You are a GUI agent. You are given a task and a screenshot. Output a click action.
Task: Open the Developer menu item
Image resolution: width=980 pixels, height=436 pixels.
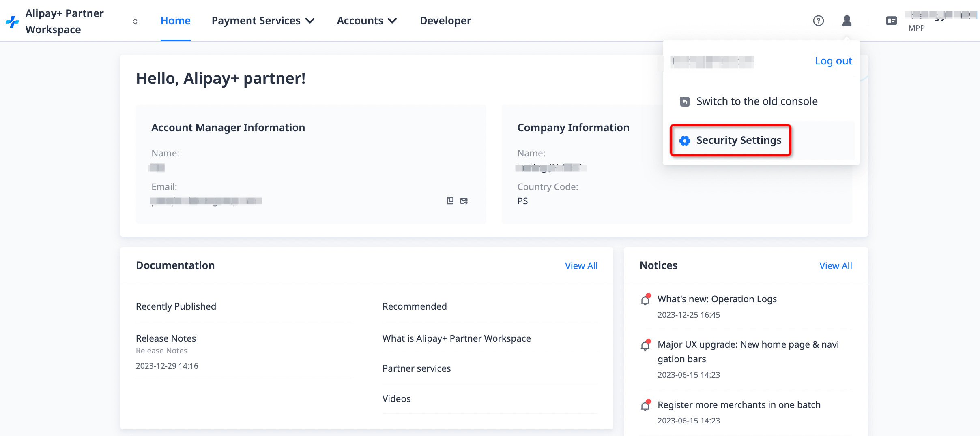[x=445, y=21]
